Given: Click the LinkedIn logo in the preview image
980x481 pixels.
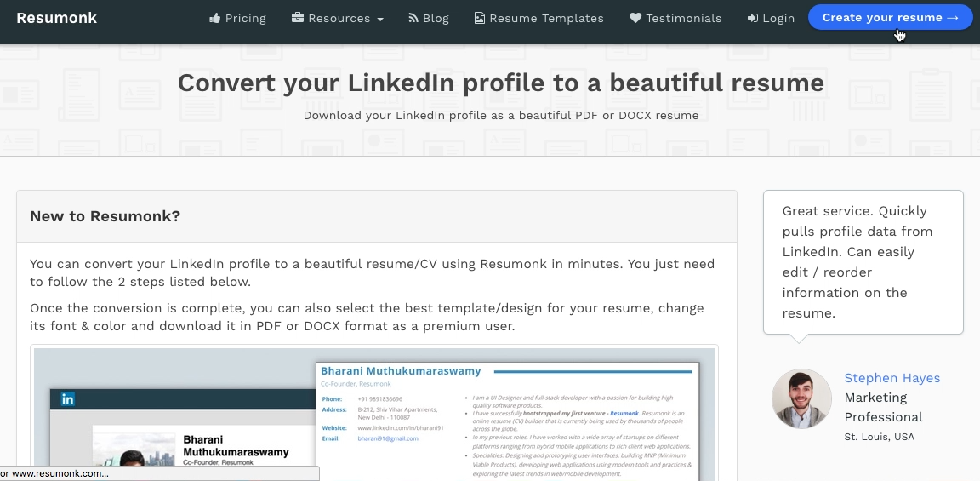Looking at the screenshot, I should pos(67,399).
